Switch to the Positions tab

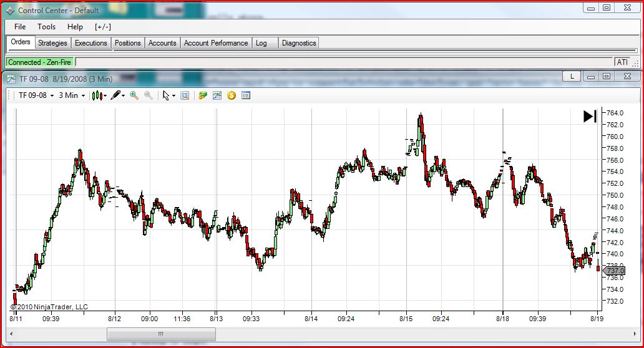click(128, 43)
